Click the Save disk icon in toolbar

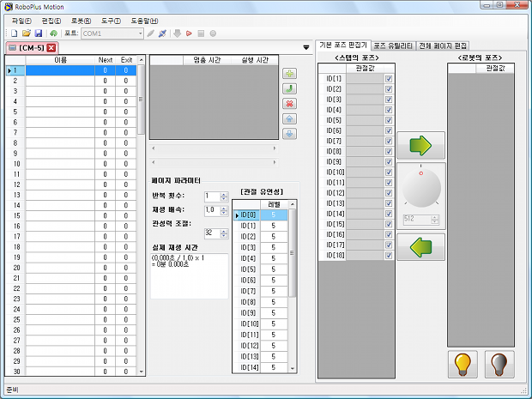point(39,33)
